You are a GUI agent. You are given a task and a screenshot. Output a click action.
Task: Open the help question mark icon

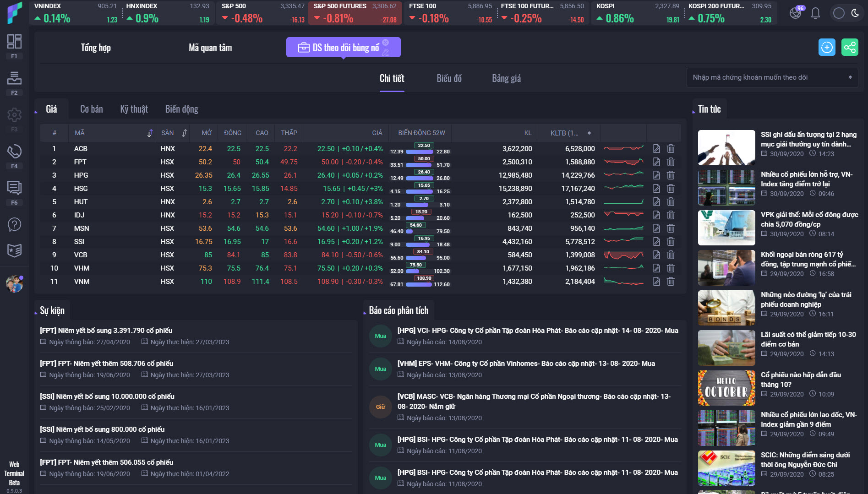[x=14, y=224]
